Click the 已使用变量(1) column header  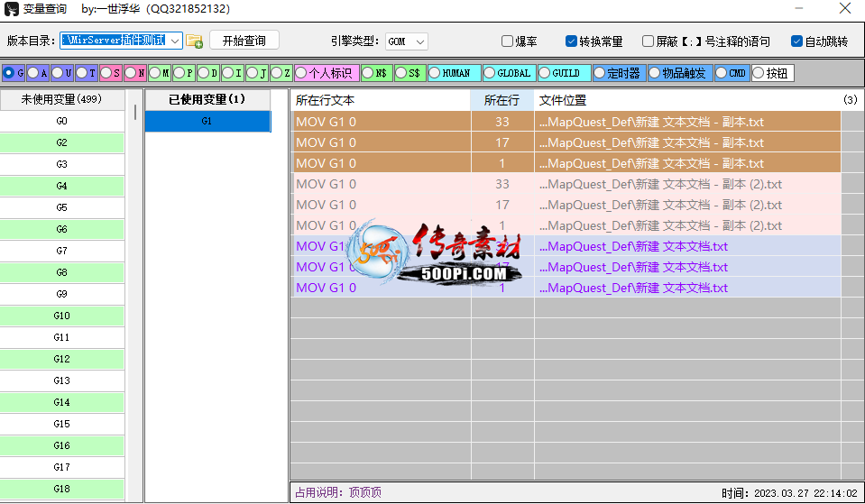pyautogui.click(x=207, y=99)
